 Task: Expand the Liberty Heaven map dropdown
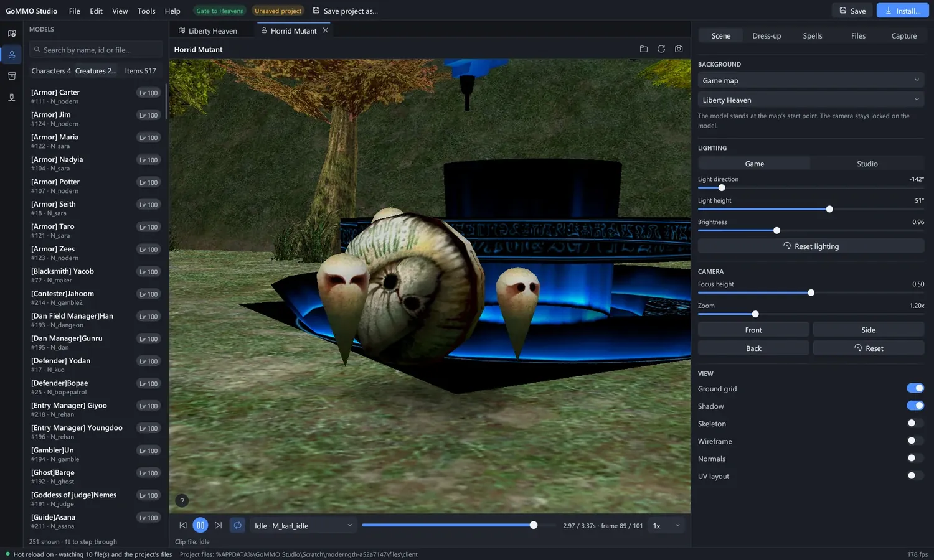point(811,100)
